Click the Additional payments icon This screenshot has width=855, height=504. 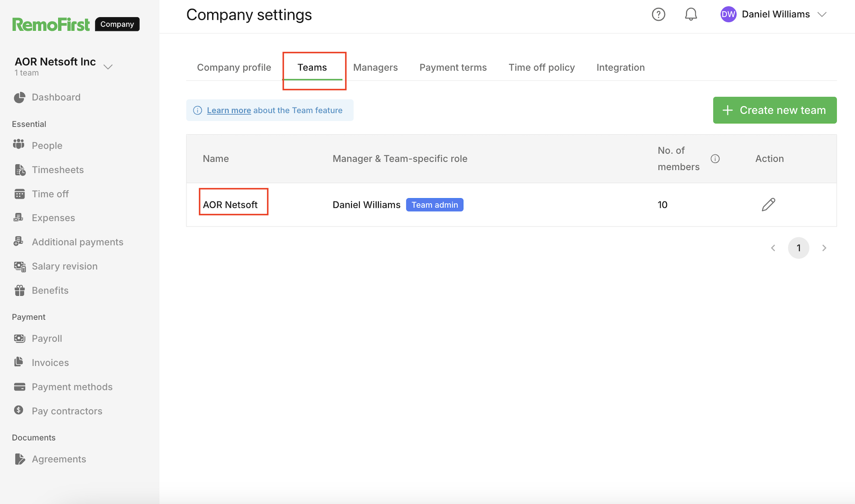click(x=19, y=242)
